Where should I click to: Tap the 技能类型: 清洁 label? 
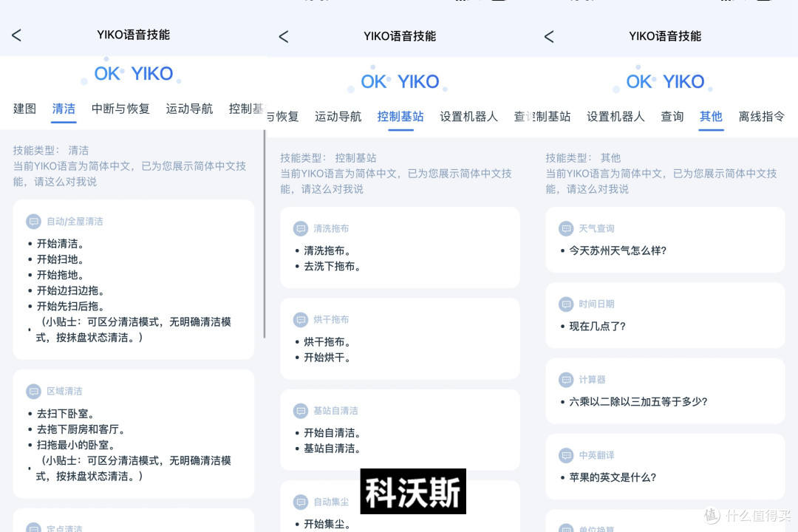pos(51,150)
